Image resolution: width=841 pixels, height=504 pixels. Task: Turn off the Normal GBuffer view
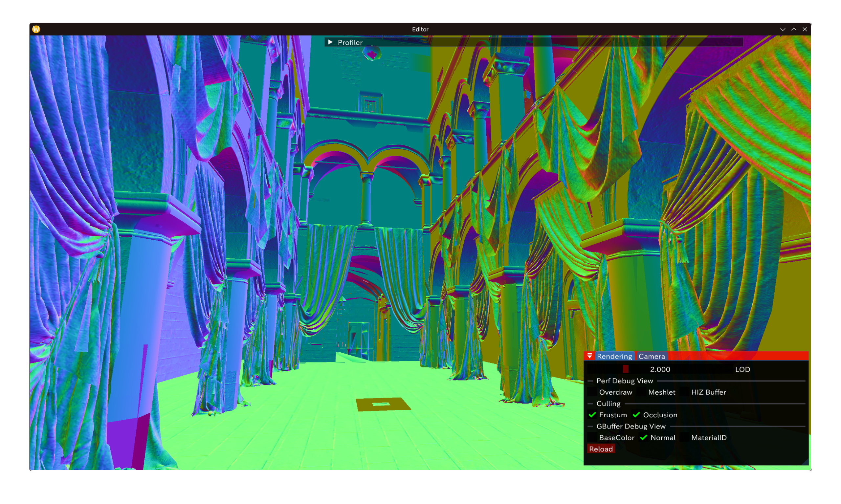click(x=643, y=437)
